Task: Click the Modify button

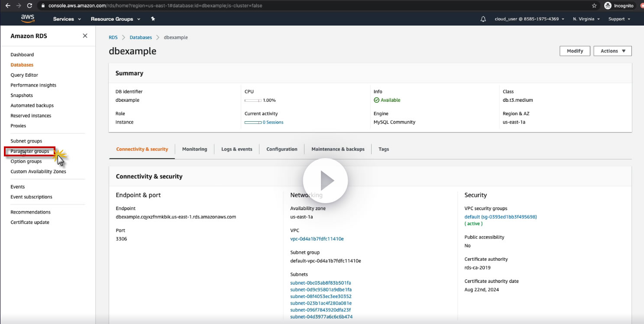Action: pos(575,51)
